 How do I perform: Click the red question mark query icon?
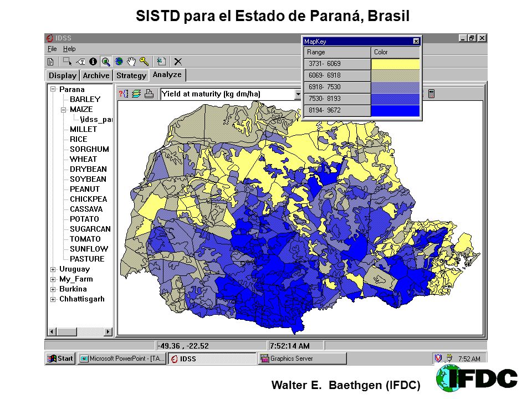pos(124,94)
